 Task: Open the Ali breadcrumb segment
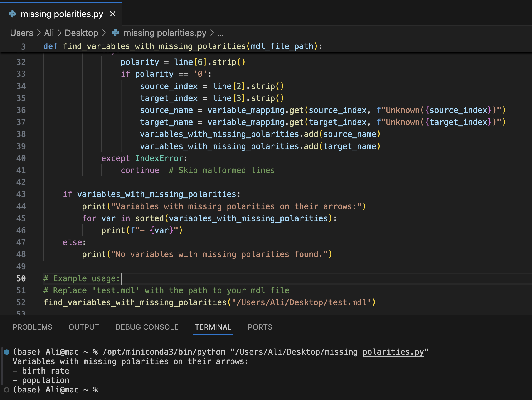[x=49, y=33]
